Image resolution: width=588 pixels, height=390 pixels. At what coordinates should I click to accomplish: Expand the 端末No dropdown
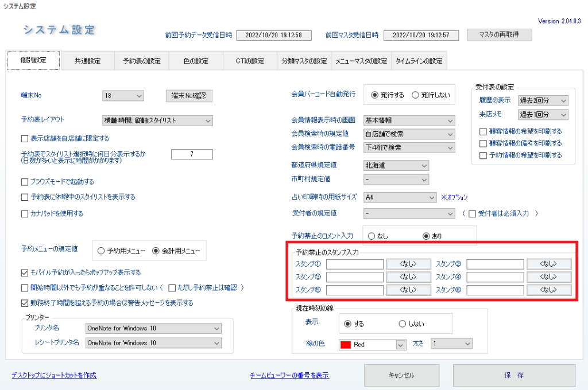click(x=123, y=95)
